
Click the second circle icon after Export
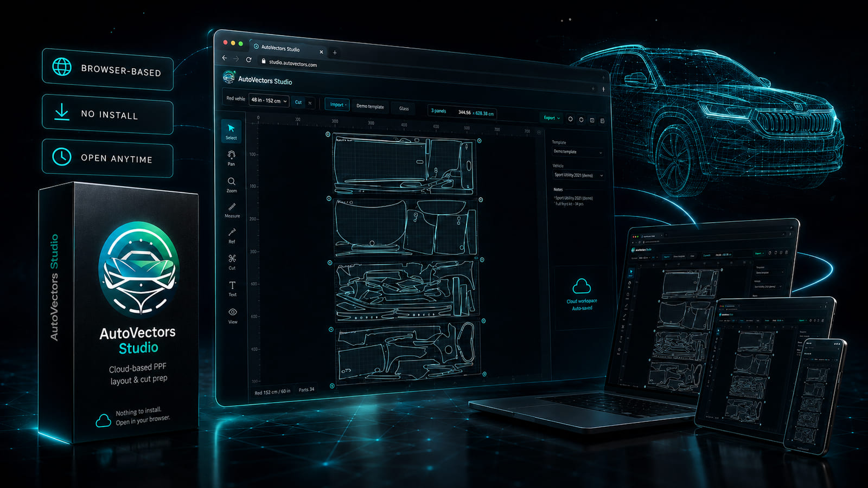pyautogui.click(x=581, y=119)
